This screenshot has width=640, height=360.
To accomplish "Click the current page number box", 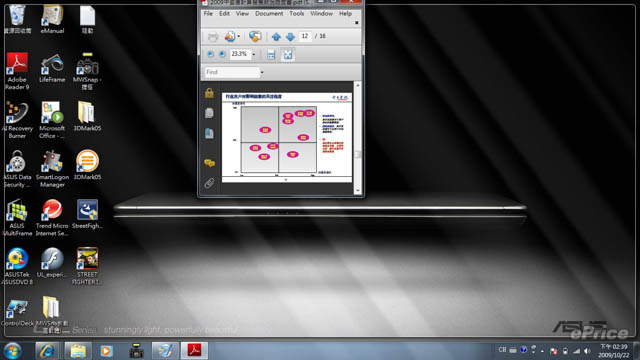I will pyautogui.click(x=305, y=36).
